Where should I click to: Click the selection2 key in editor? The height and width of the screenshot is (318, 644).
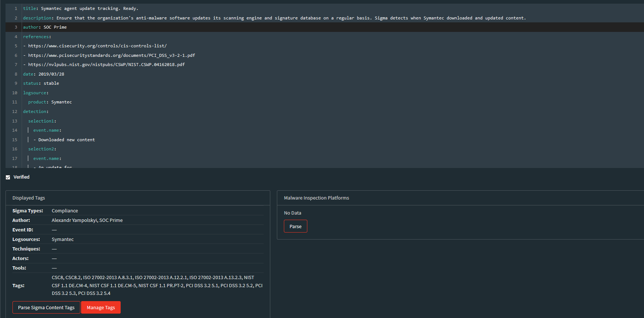41,149
